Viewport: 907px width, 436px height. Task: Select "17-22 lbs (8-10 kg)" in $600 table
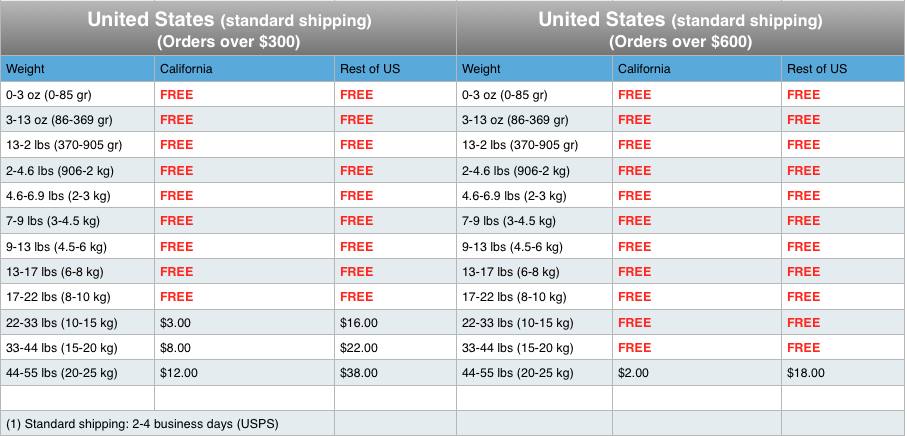click(513, 297)
